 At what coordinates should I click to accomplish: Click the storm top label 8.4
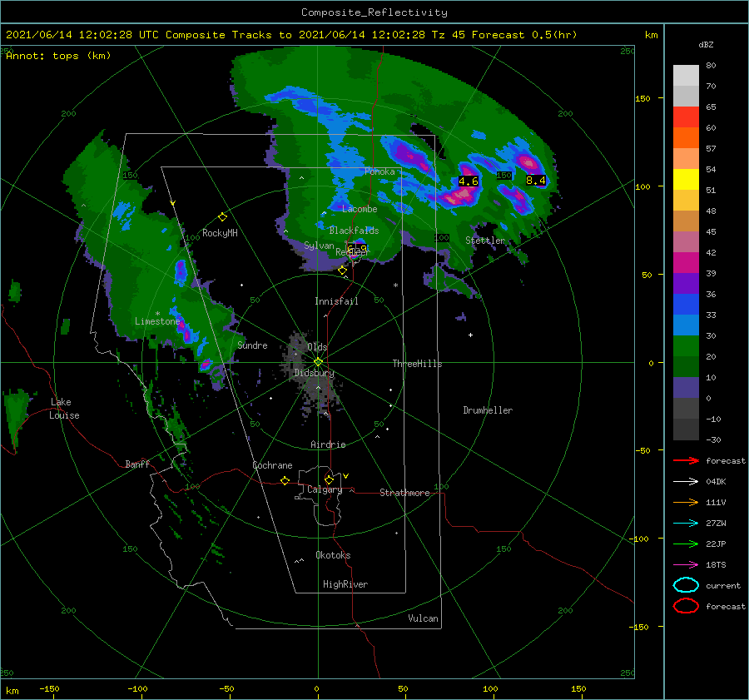coord(535,180)
